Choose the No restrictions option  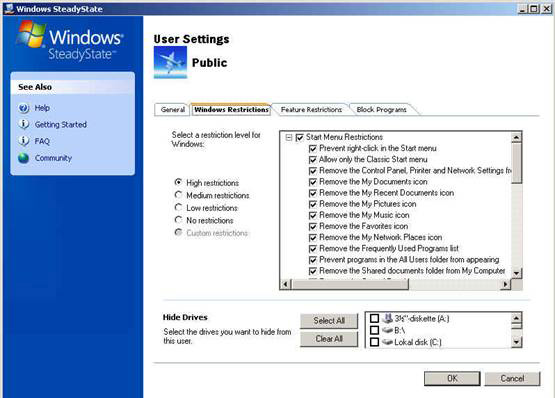[x=179, y=220]
